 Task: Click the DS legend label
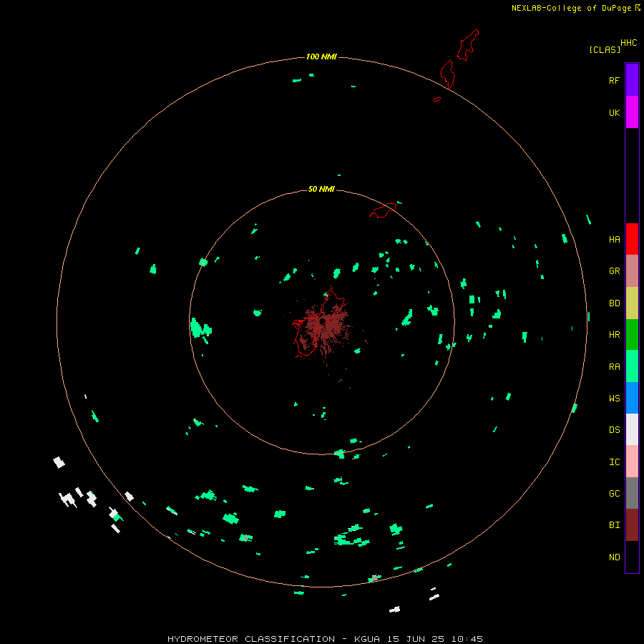pyautogui.click(x=614, y=430)
